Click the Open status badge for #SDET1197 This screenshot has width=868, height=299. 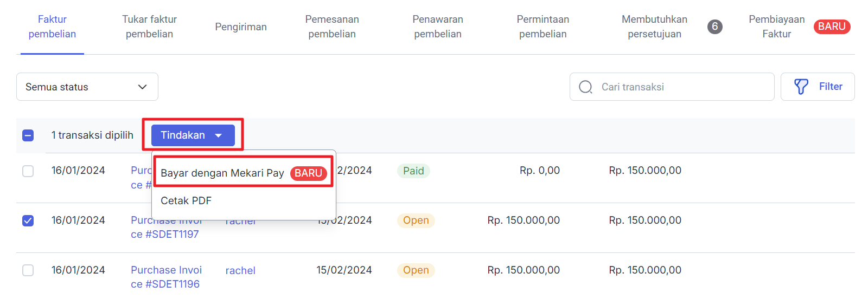click(416, 220)
